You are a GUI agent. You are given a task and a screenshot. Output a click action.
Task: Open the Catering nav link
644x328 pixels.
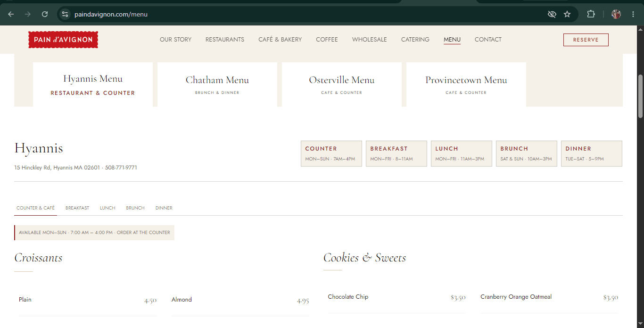pos(415,40)
